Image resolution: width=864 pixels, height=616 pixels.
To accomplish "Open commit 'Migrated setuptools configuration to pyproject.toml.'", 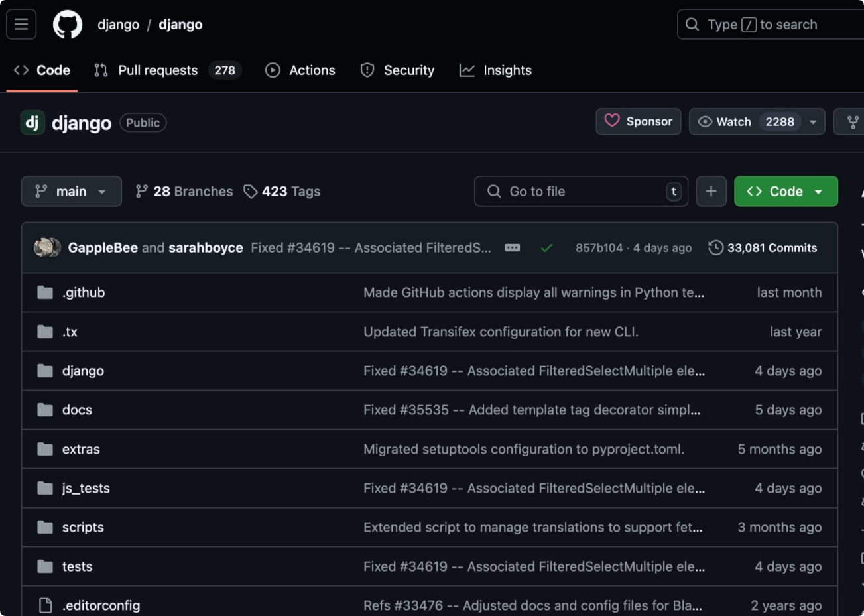I will tap(524, 449).
